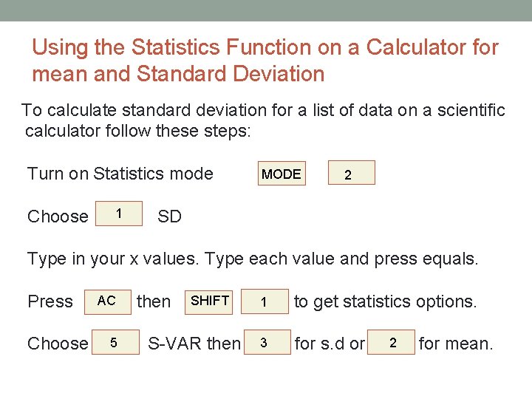
Task: Click the 1 key right of SHIFT
Action: 265,301
